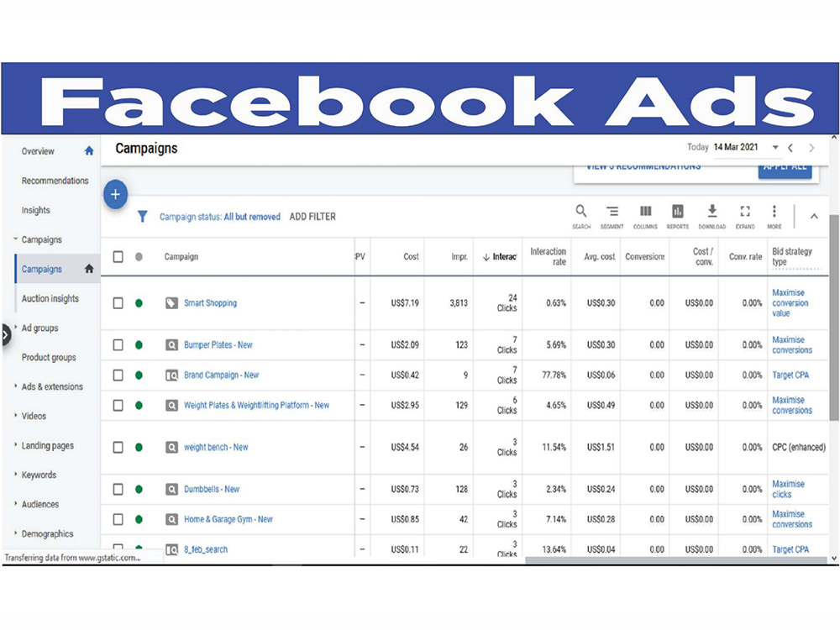Click the vertical scrollbar on the right
This screenshot has height=630, width=840.
834,318
